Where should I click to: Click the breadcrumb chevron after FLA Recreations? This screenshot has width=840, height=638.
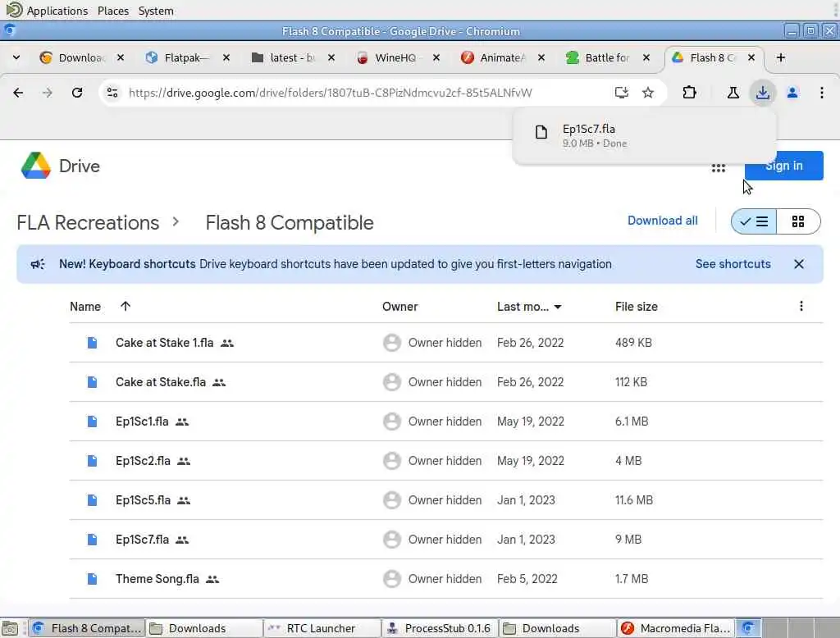(176, 221)
